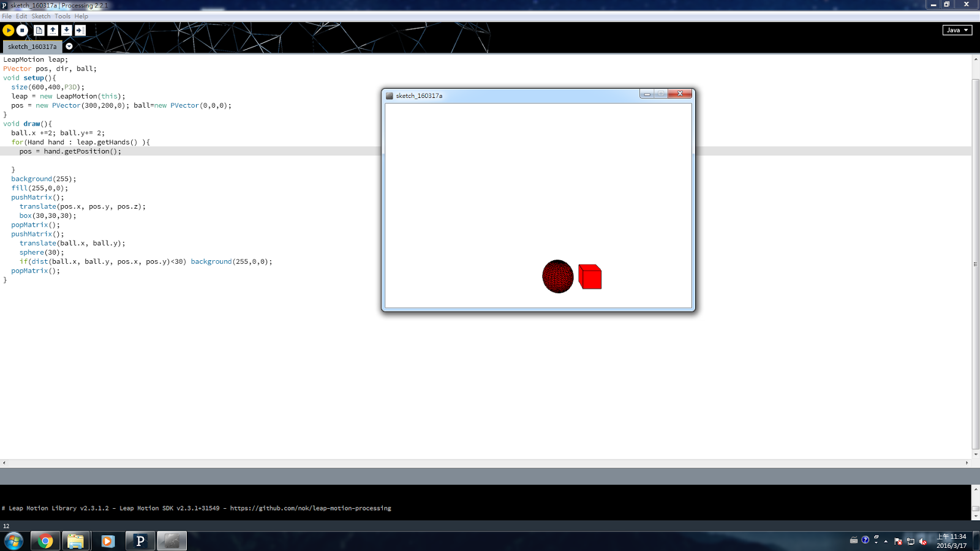Click the 'translate(ball.x, ball.y);' line
980x551 pixels.
tap(72, 243)
